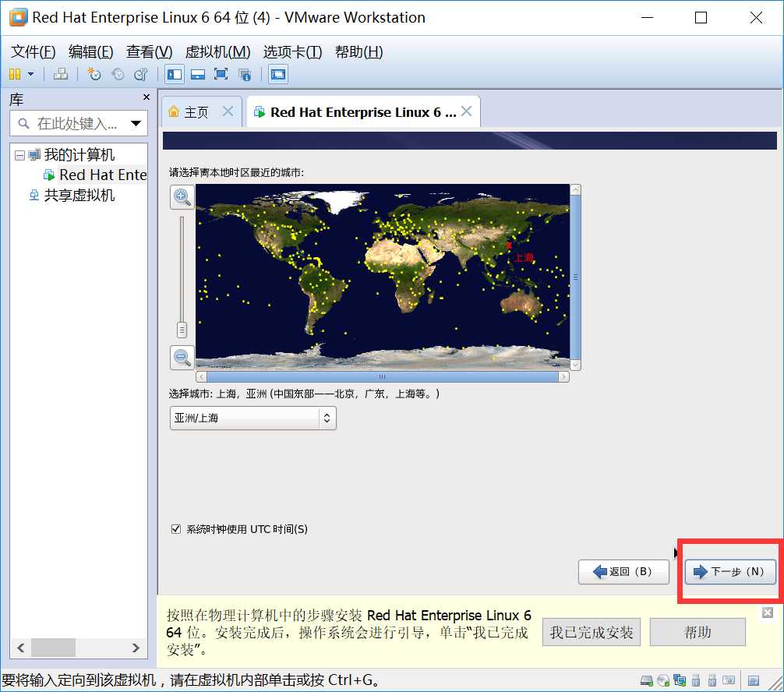This screenshot has width=784, height=692.
Task: Click the 我已完成安装 button
Action: click(592, 632)
